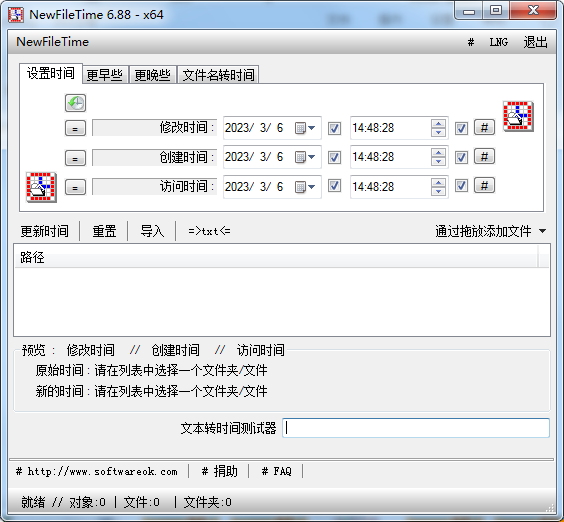The width and height of the screenshot is (564, 522).
Task: Click the 更新时间 button
Action: tap(45, 231)
